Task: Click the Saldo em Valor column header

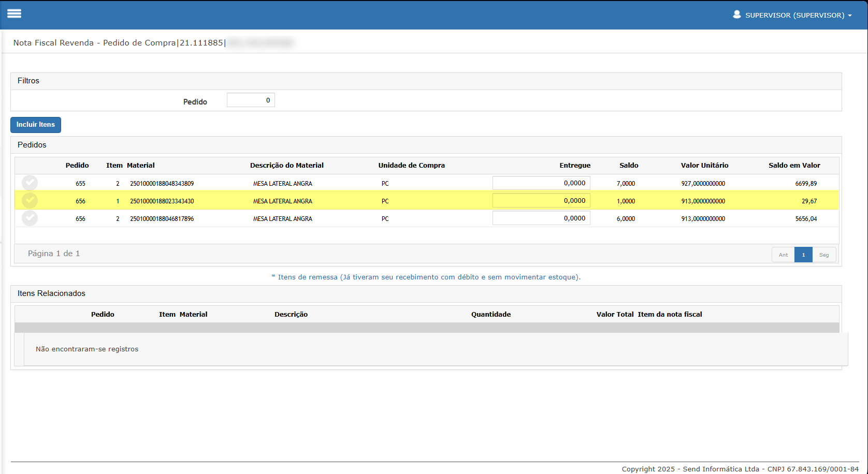Action: 794,166
